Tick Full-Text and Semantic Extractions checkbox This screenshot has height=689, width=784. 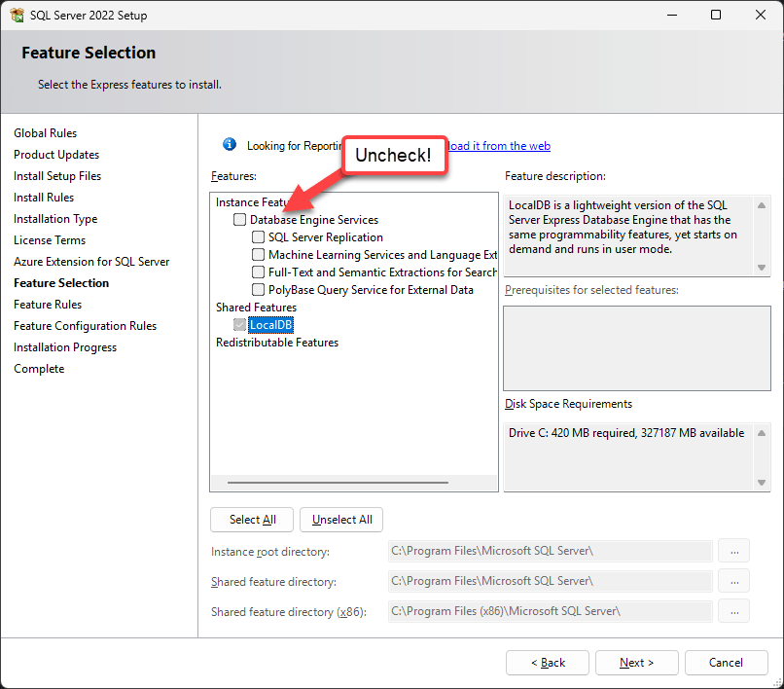pos(258,272)
